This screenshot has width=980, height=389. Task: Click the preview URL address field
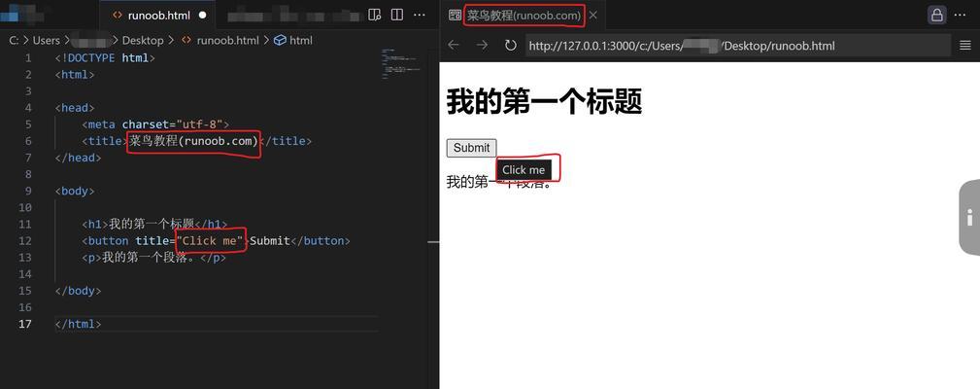[x=738, y=45]
